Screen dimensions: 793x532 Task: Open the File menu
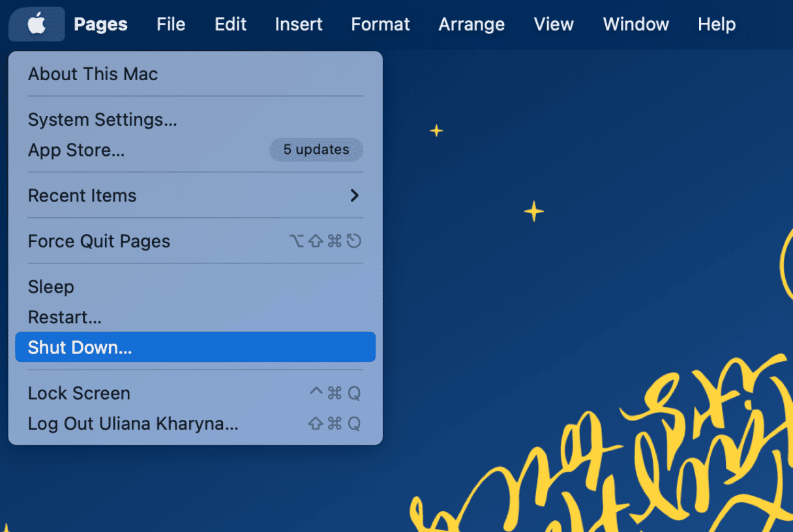click(x=171, y=25)
